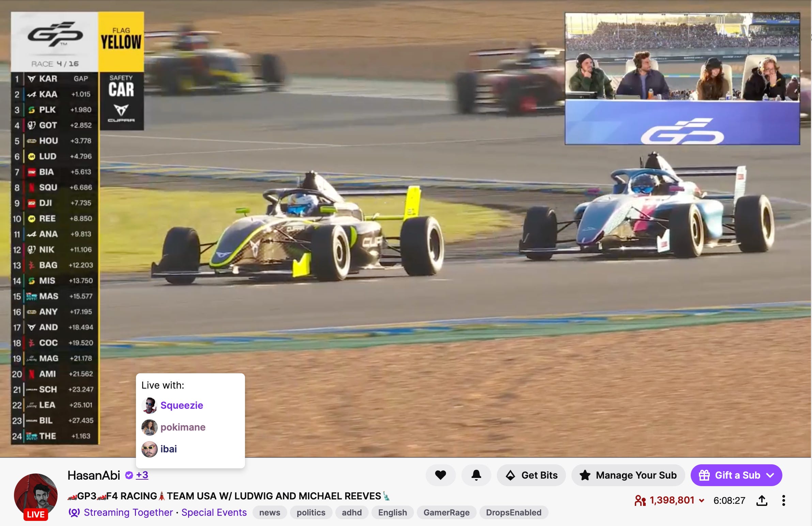Expand the Gift a Sub dropdown
Viewport: 812px width, 526px height.
770,475
